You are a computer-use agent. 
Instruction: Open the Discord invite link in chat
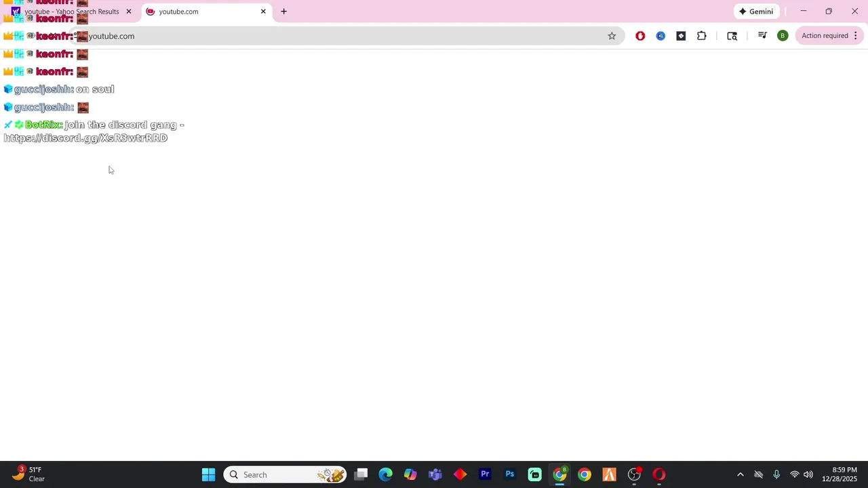[85, 138]
